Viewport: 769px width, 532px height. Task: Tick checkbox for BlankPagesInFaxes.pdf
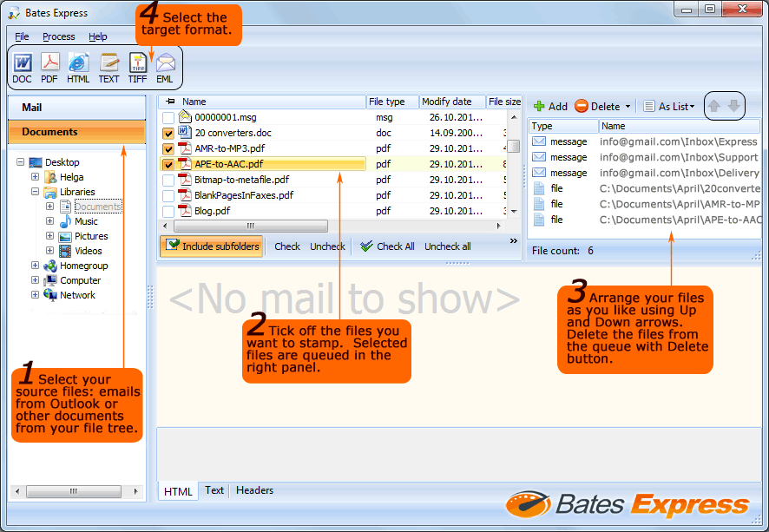168,196
